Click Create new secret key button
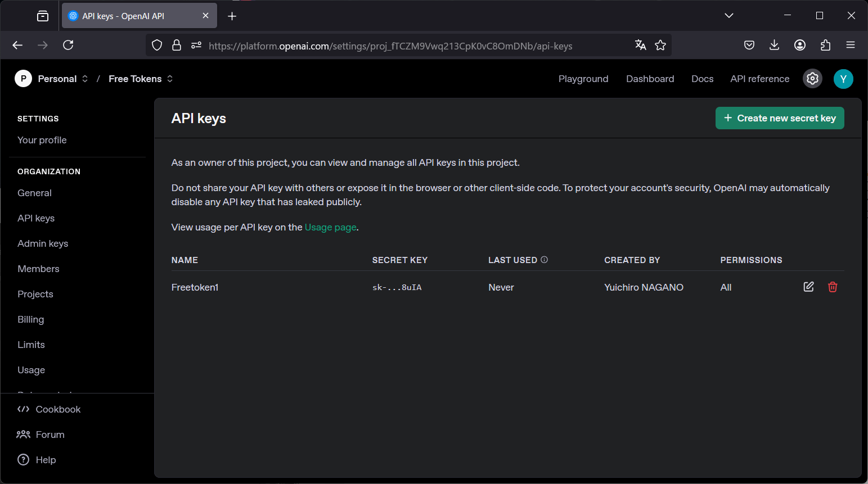Screen dimensions: 868x484 click(779, 118)
